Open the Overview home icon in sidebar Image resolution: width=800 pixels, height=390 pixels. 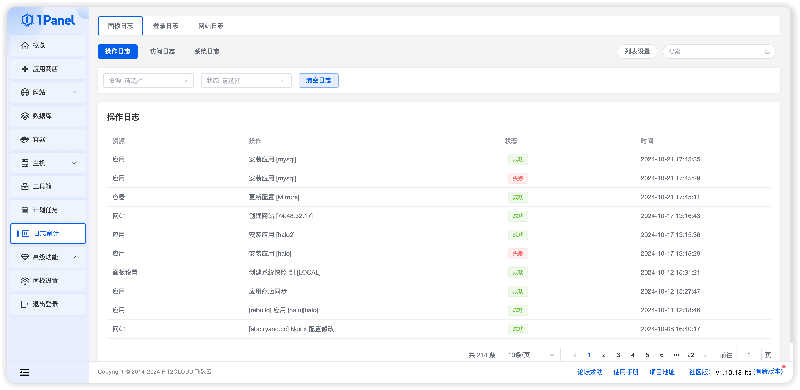(x=25, y=45)
